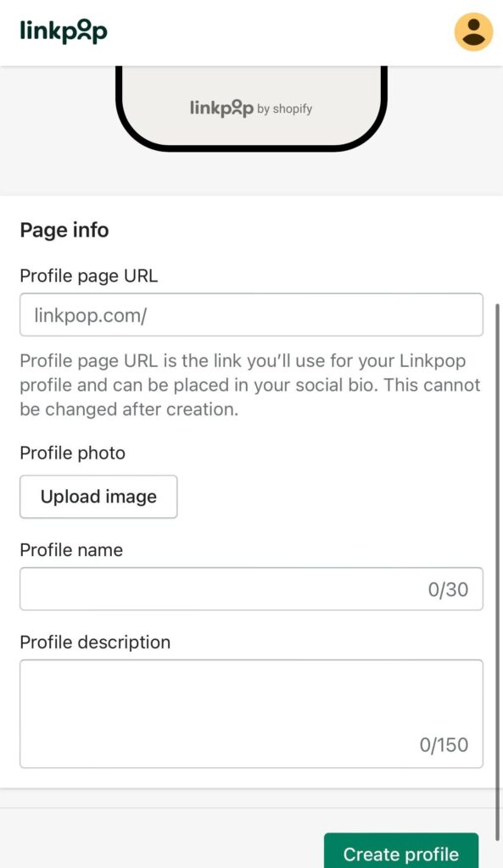
Task: Click the vertical page scrollbar
Action: 497,554
